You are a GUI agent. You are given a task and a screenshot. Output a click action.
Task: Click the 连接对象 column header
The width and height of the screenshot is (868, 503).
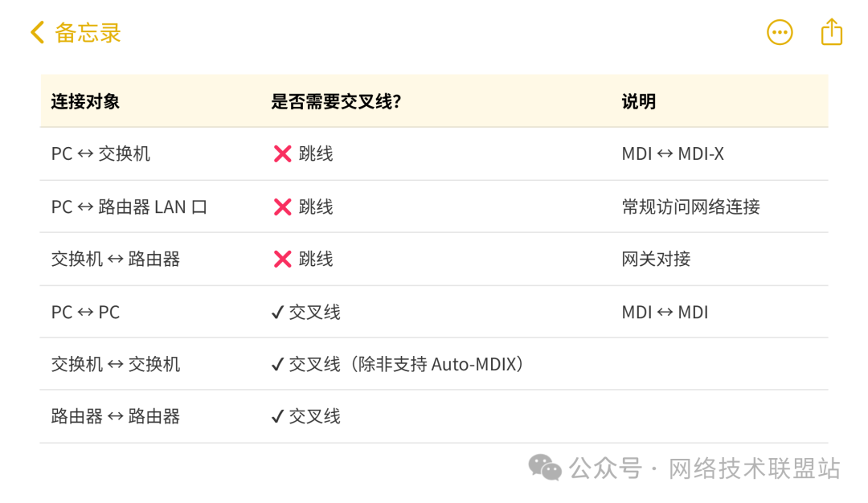(x=85, y=101)
